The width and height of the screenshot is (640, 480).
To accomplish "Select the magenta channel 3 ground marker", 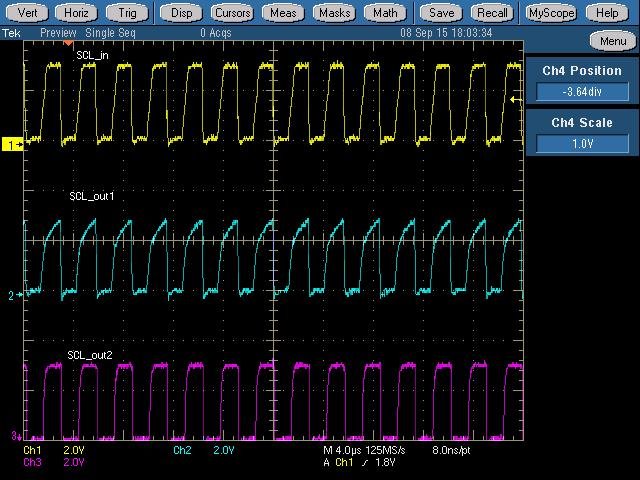I will (14, 436).
